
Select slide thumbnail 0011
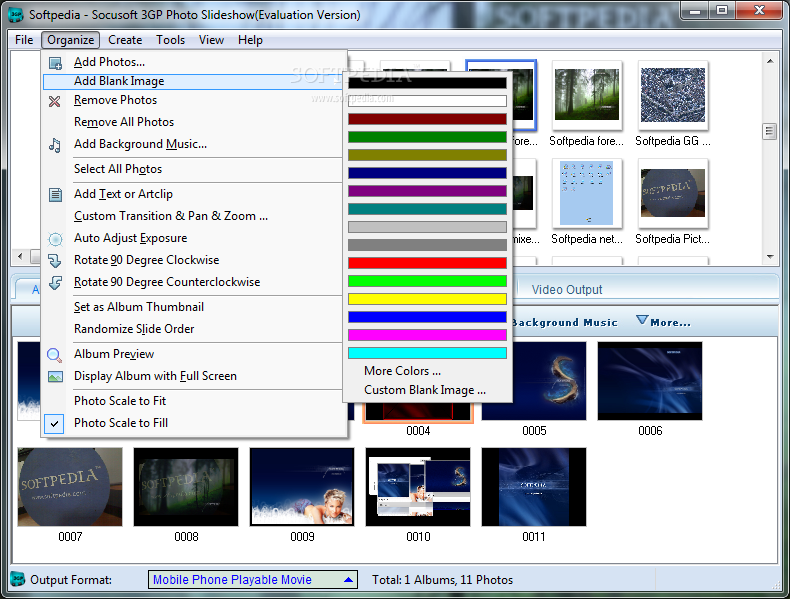pyautogui.click(x=534, y=487)
